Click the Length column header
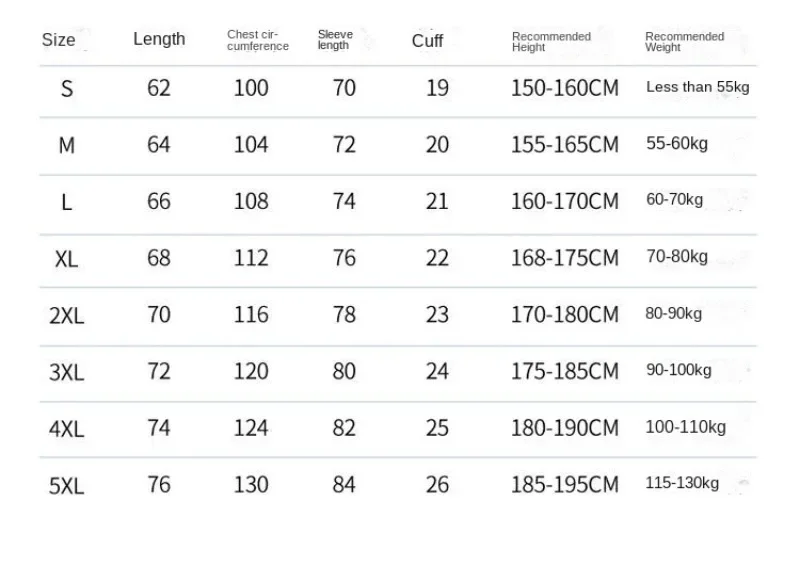800x582 pixels. [159, 39]
